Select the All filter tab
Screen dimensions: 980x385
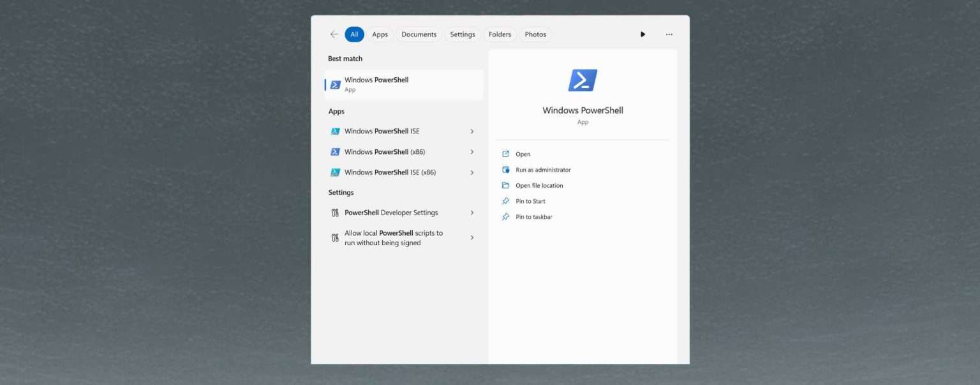pos(354,34)
